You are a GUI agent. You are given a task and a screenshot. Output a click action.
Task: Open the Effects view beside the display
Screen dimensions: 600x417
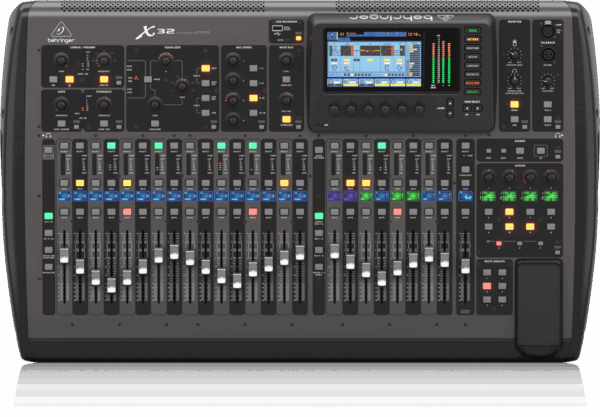(472, 74)
